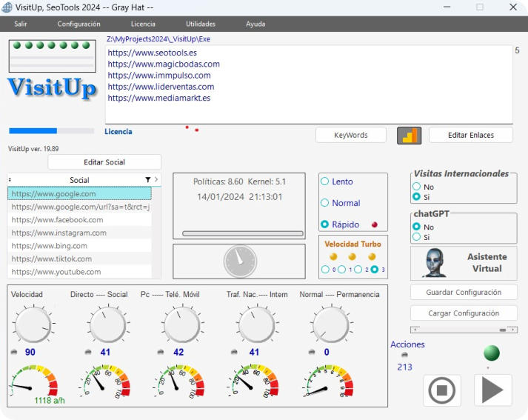Open the Licencia menu
The image size is (528, 420).
tap(143, 24)
